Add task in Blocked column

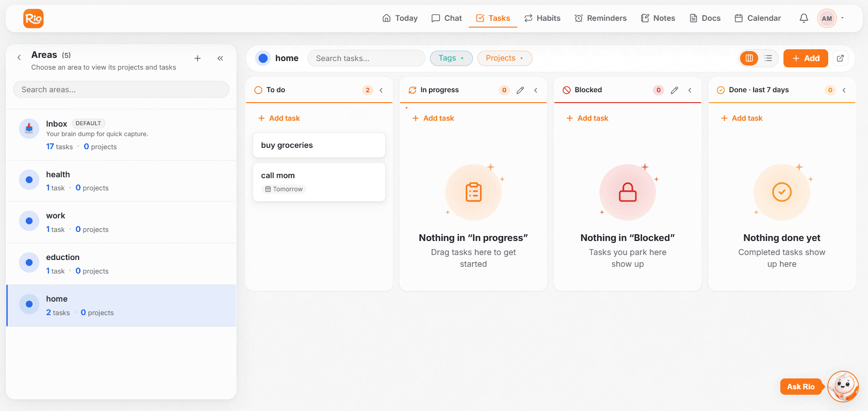587,118
